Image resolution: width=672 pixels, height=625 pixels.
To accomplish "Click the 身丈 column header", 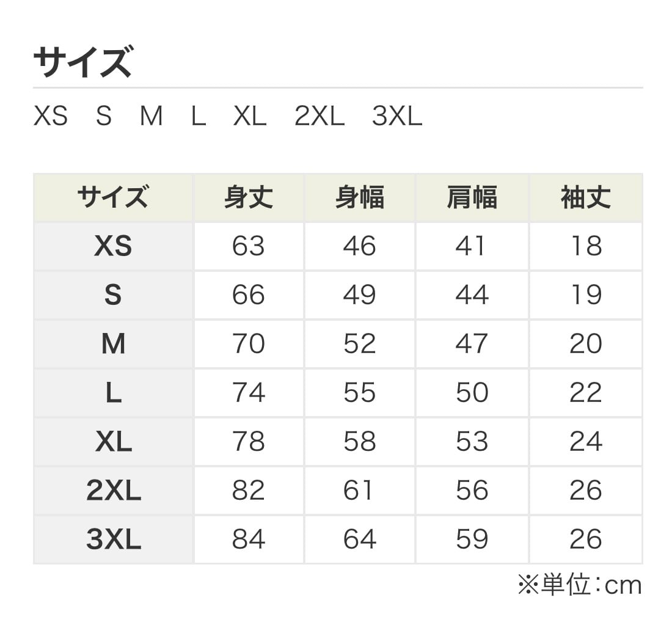I will coord(248,198).
